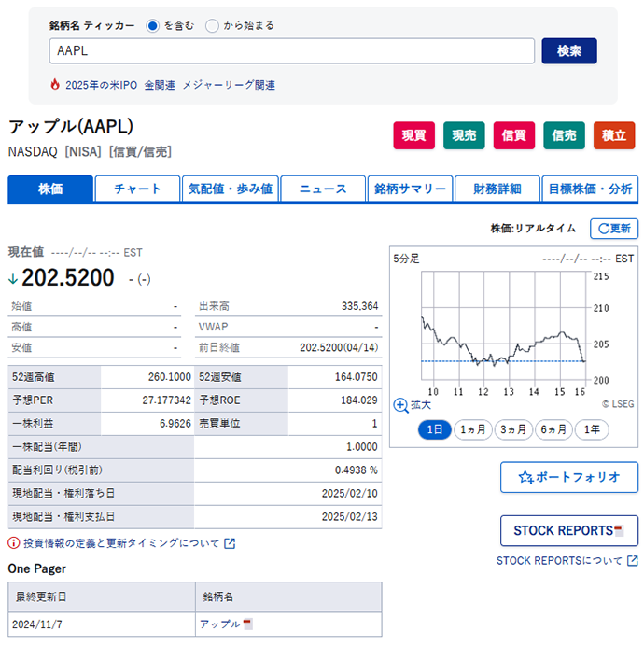This screenshot has width=644, height=645.
Task: Open the 金関連 link
Action: (160, 85)
